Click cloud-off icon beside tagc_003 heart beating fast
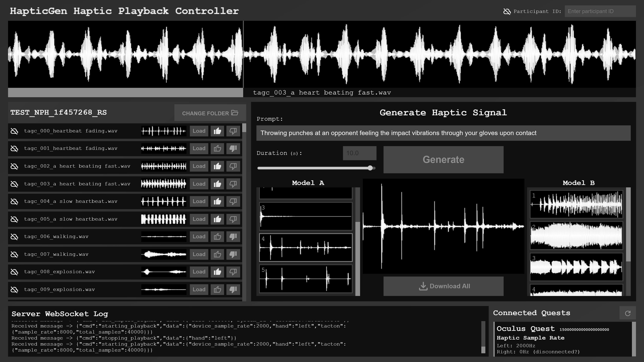 tap(14, 184)
